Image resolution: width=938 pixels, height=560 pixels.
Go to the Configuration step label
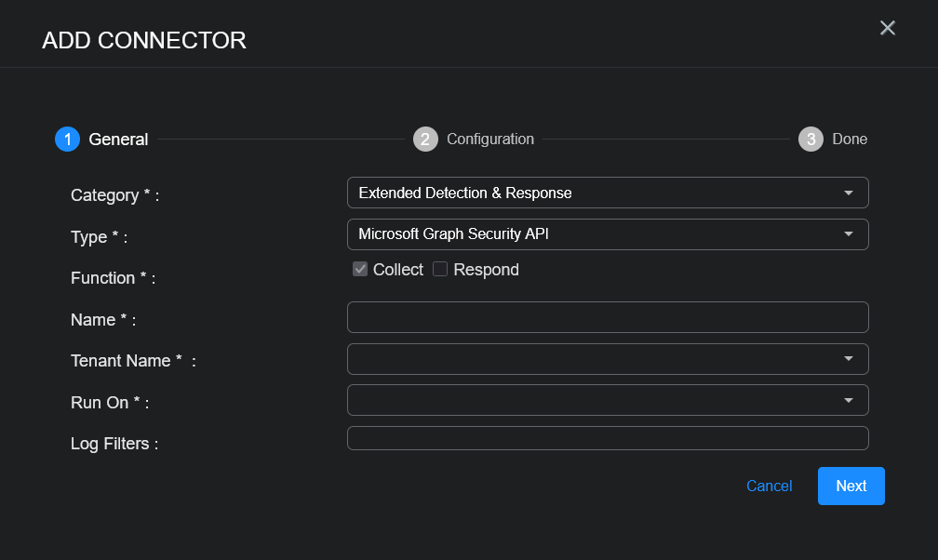(490, 140)
